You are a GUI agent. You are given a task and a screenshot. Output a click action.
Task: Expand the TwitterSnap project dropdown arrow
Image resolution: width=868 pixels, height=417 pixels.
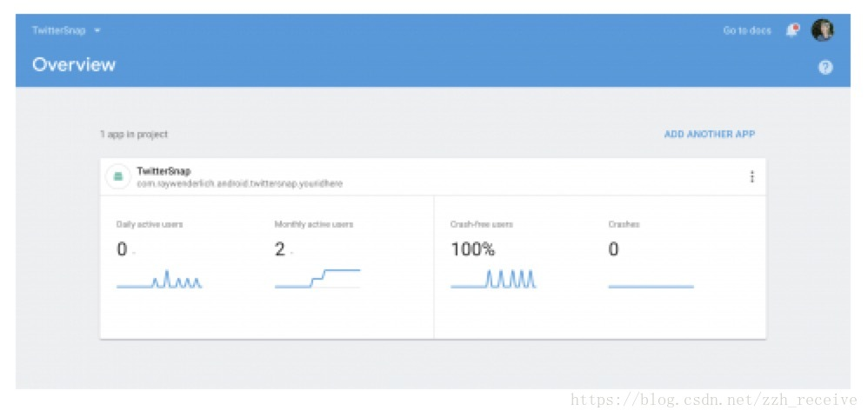pyautogui.click(x=97, y=30)
